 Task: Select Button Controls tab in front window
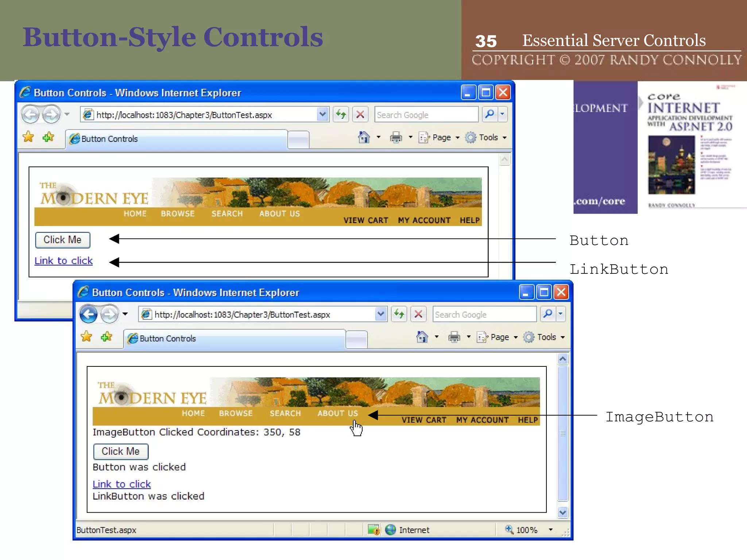pos(234,339)
